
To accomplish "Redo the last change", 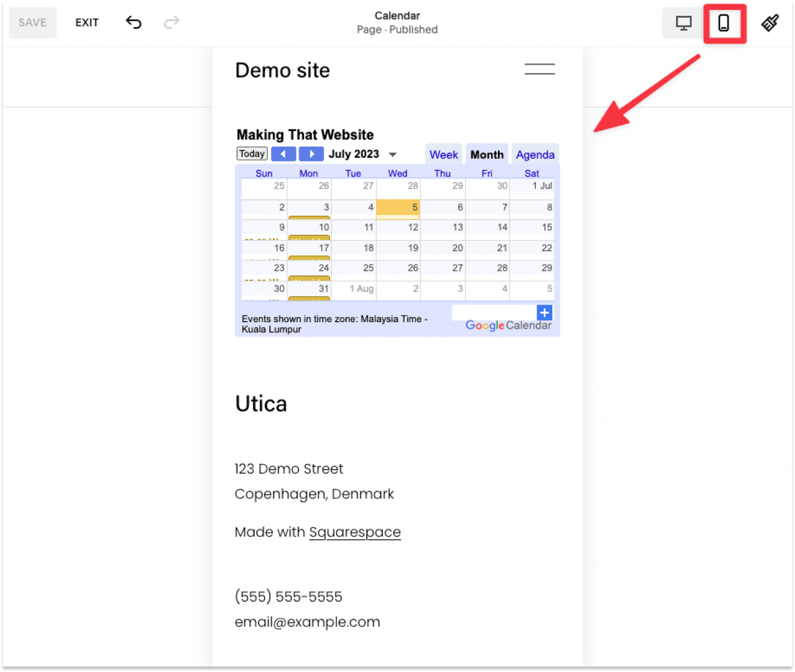I will point(171,22).
